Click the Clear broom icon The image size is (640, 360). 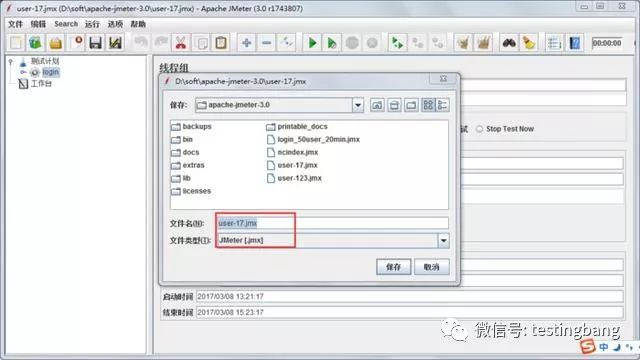point(463,42)
